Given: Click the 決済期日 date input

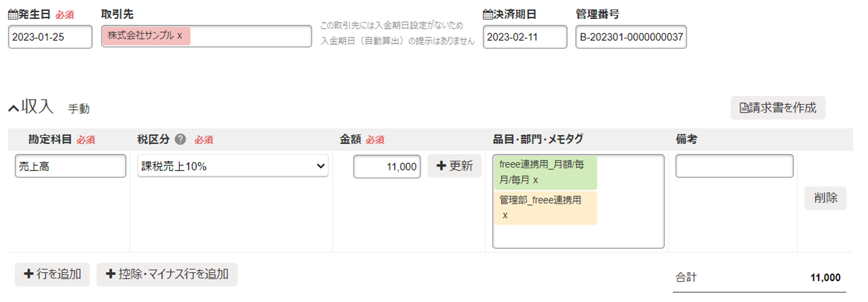Looking at the screenshot, I should click(x=525, y=37).
